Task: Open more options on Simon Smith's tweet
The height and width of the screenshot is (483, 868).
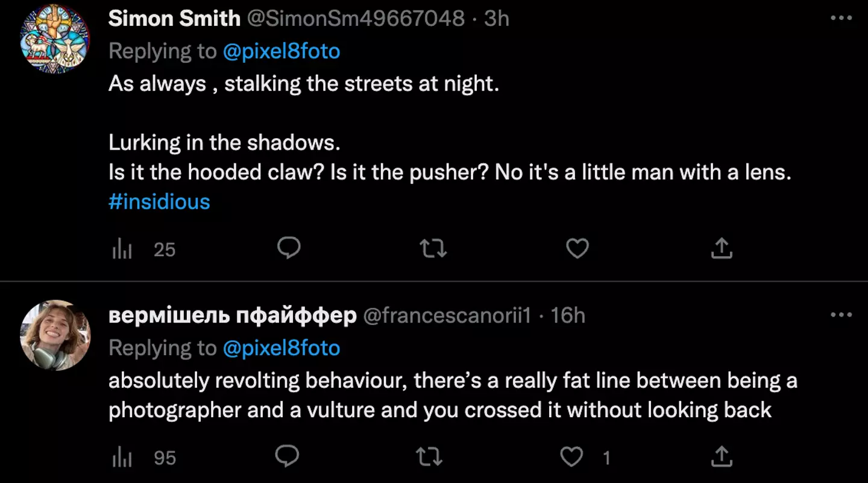Action: point(841,19)
